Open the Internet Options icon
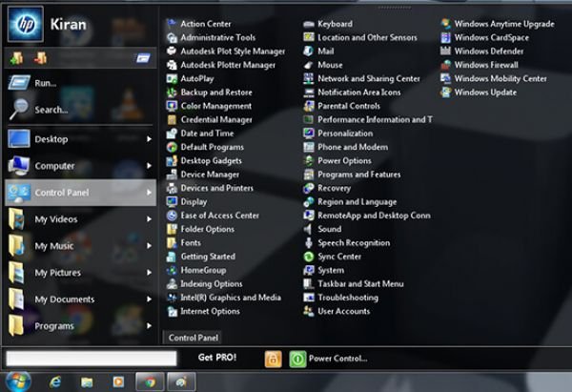Screen dimensions: 572x392 click(172, 311)
